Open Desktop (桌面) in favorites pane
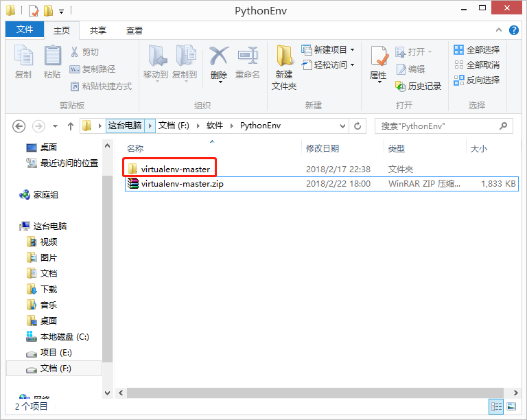 pyautogui.click(x=42, y=147)
